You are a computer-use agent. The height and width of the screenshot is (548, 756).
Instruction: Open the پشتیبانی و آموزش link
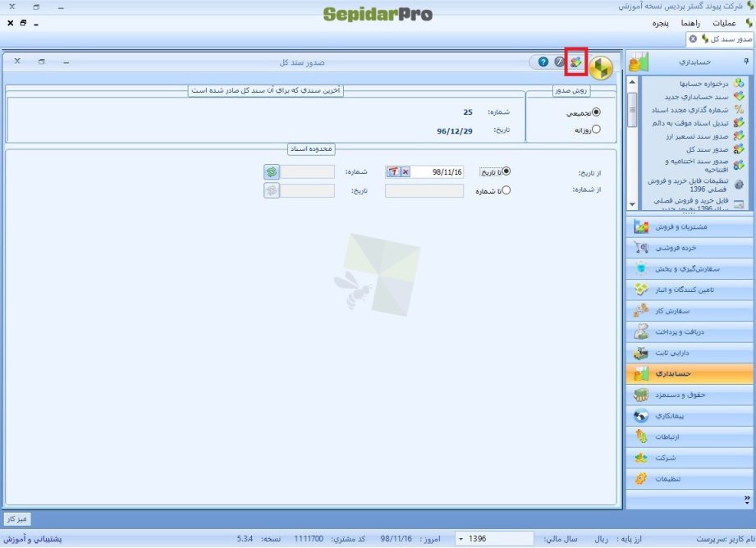(x=32, y=539)
